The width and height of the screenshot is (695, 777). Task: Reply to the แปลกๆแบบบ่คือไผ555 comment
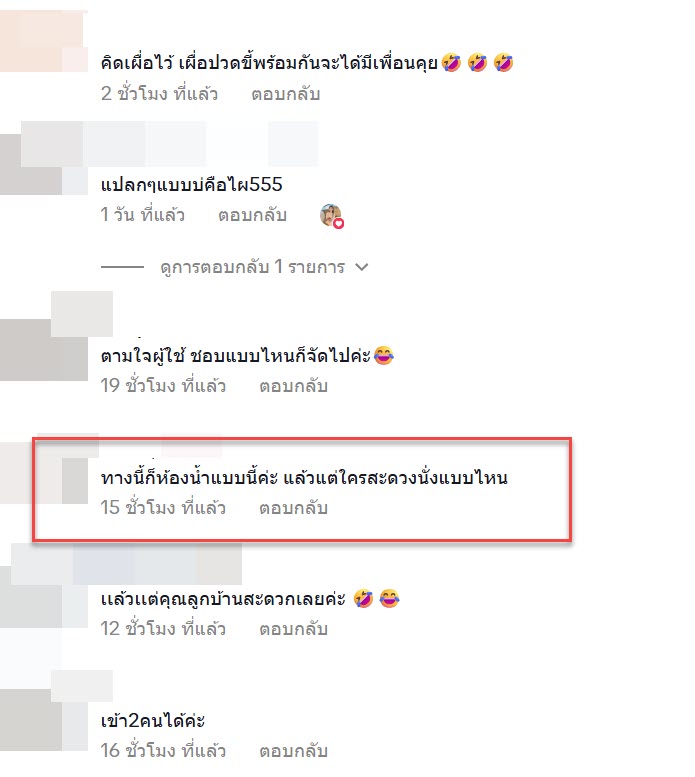[x=253, y=215]
